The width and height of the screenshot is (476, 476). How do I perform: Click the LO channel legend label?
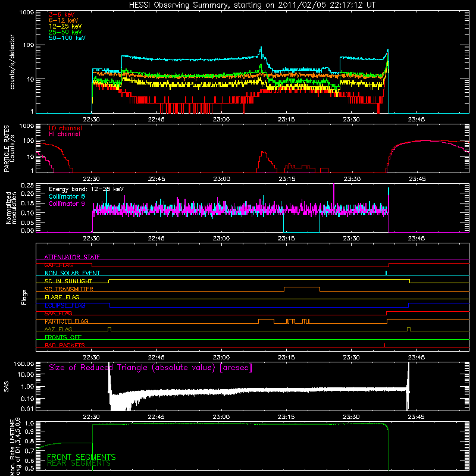tap(65, 128)
